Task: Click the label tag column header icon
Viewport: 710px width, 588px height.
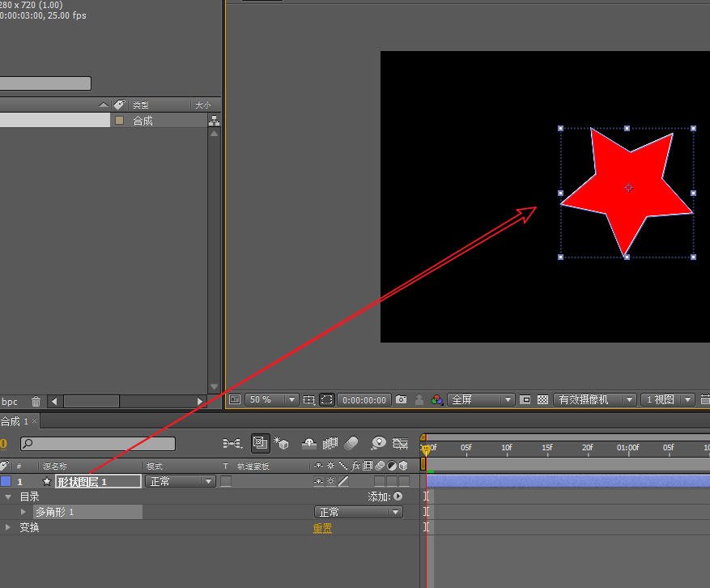Action: [x=4, y=465]
